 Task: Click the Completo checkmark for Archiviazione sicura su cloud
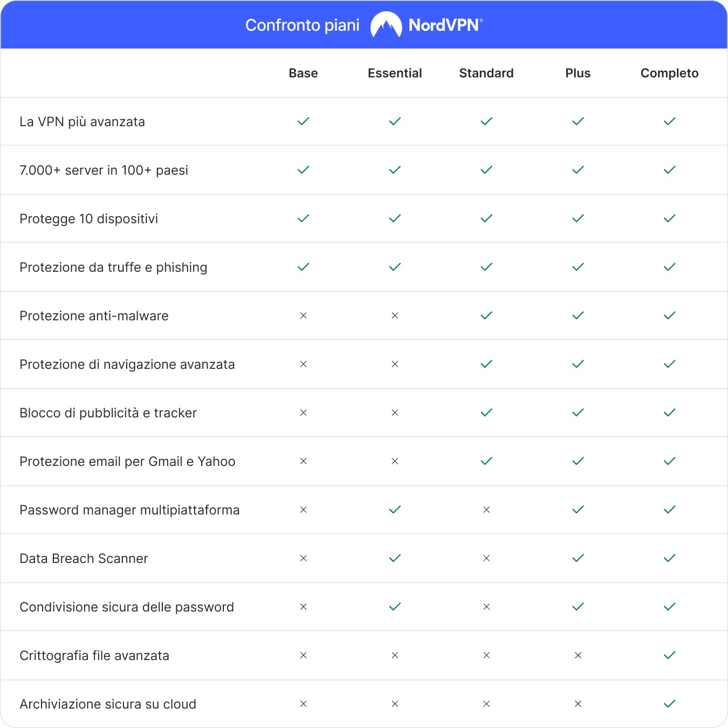coord(670,704)
